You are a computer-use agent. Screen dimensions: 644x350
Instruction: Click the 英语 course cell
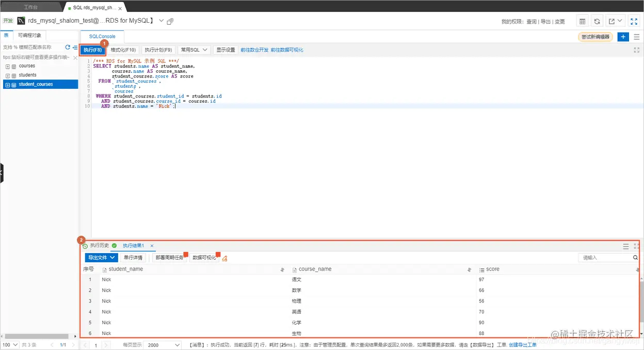296,312
